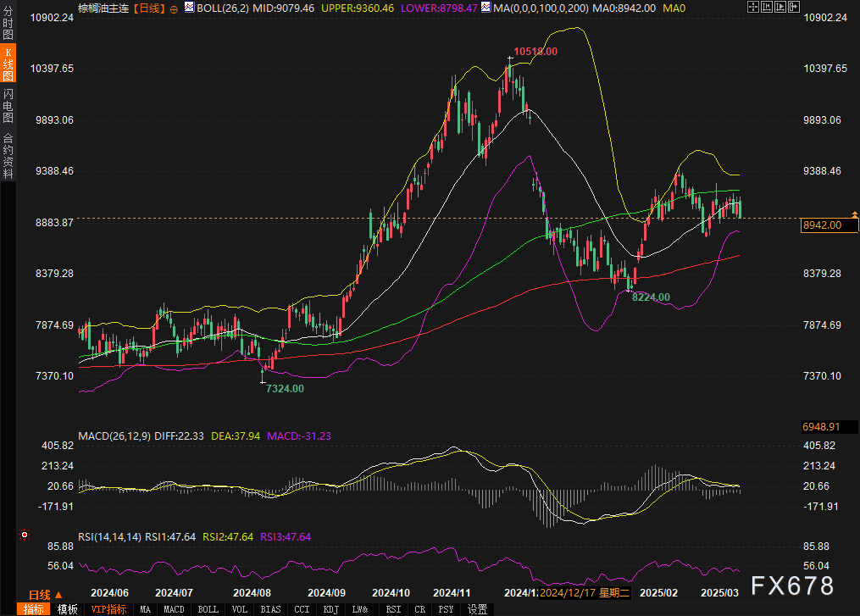Click the red target icon left of RSI panel

(x=25, y=535)
